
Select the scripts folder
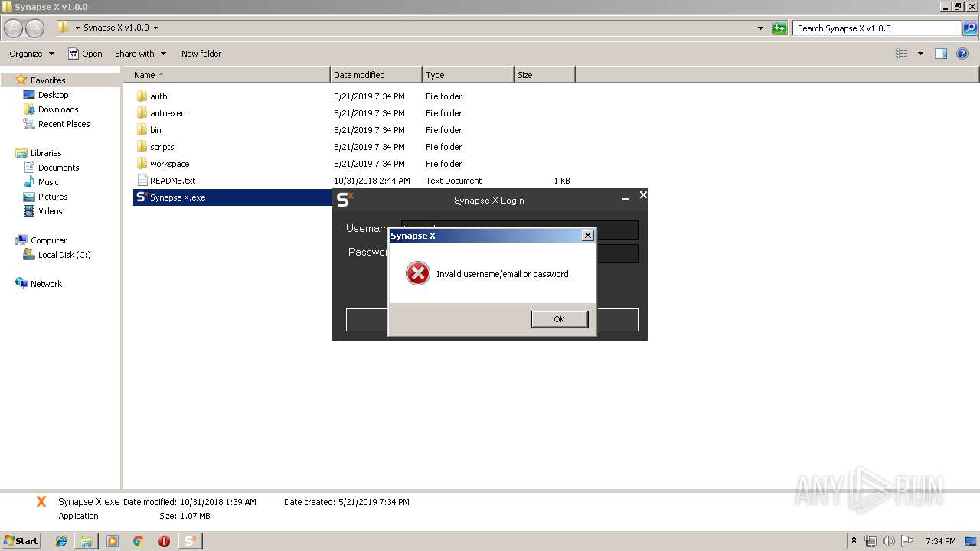[162, 147]
